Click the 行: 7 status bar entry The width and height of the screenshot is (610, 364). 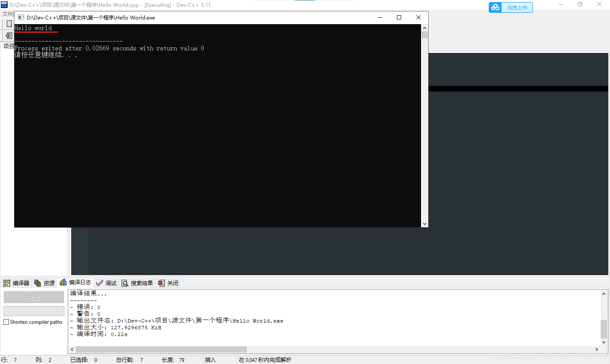pos(9,360)
